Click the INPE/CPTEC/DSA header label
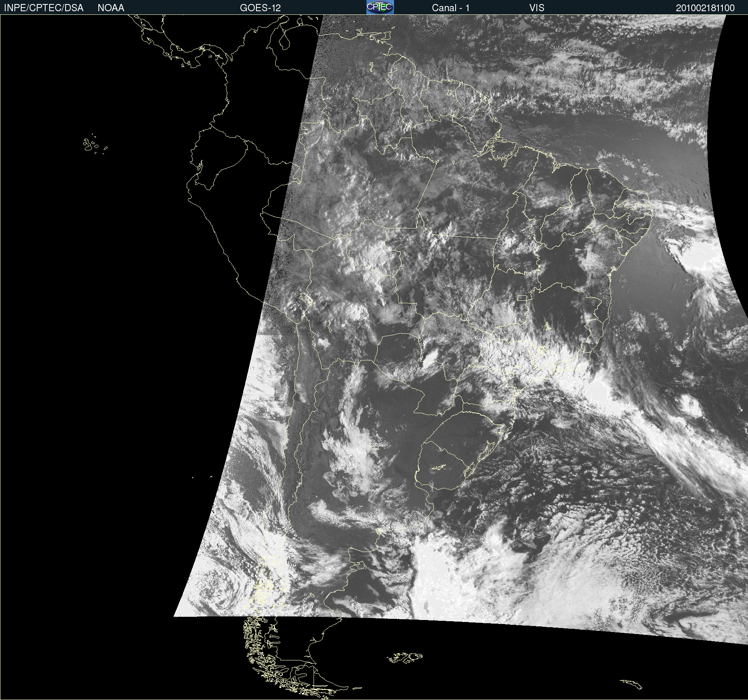748x700 pixels. [x=44, y=8]
